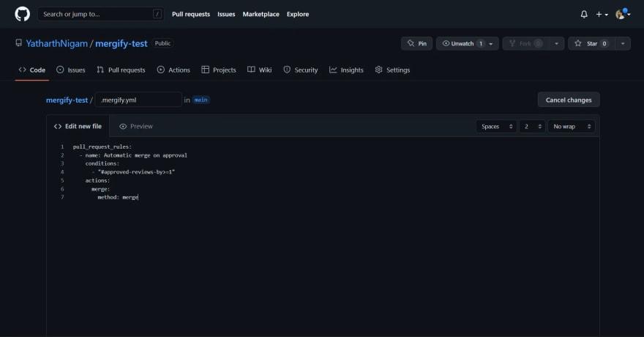Open Issues in top navigation bar

(x=226, y=14)
